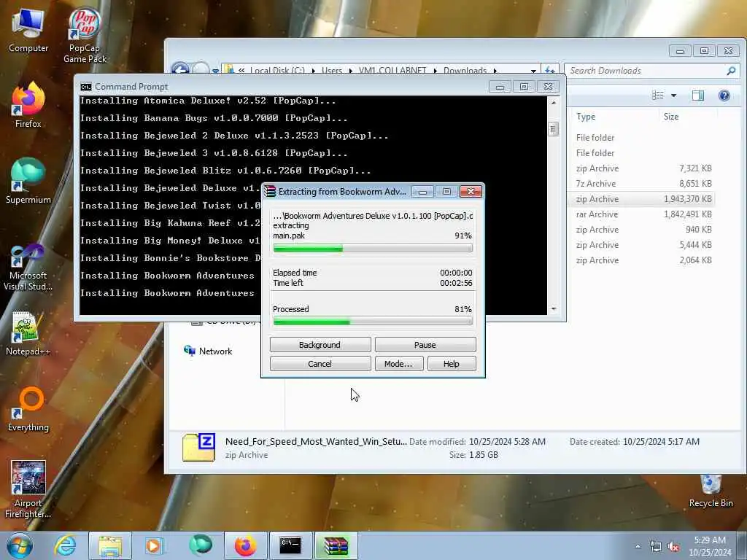The image size is (747, 560).
Task: Click the Users breadcrumb in the address bar
Action: (x=332, y=71)
